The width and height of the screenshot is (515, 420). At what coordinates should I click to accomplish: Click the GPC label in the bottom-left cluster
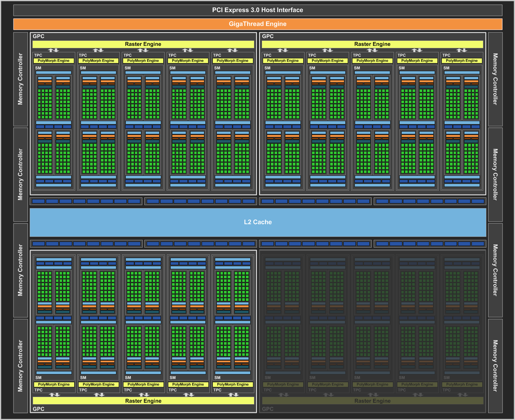pos(38,409)
